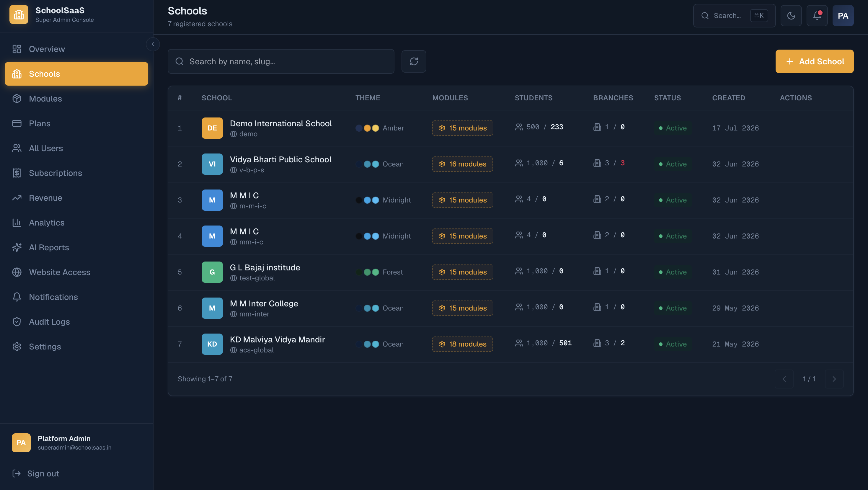868x490 pixels.
Task: Click the created date 17 Jul 2026
Action: pyautogui.click(x=735, y=128)
